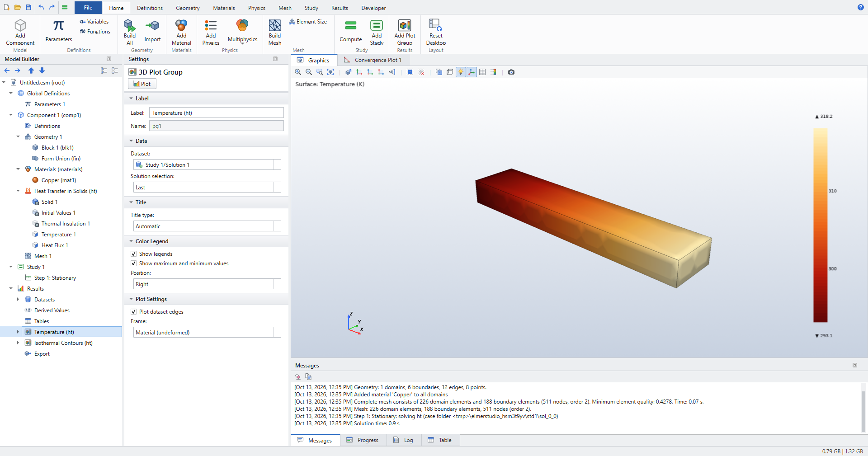Switch to the Log tab
Image resolution: width=868 pixels, height=456 pixels.
[x=404, y=440]
